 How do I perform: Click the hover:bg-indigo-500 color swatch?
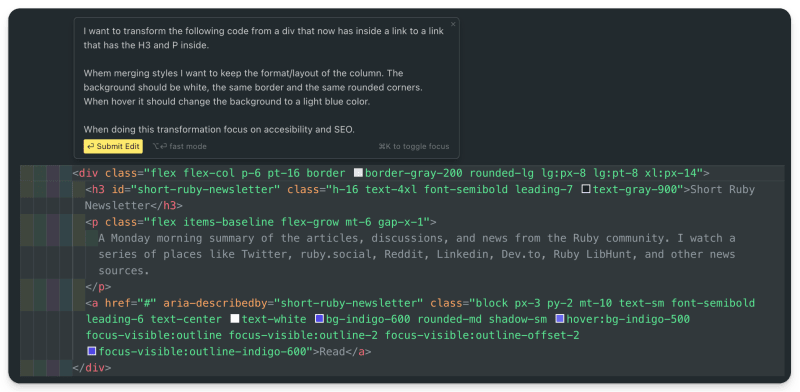(x=560, y=319)
